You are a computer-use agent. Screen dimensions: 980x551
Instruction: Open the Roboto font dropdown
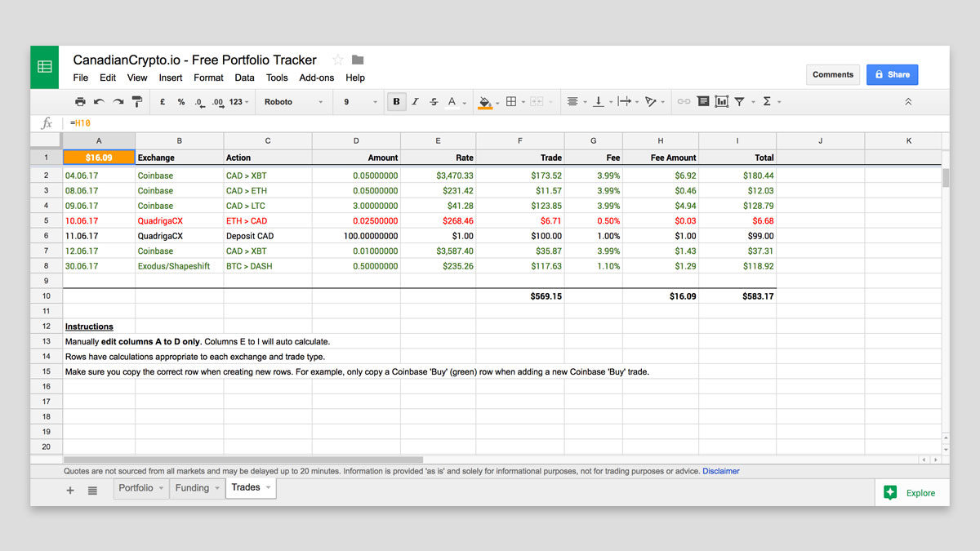point(293,102)
